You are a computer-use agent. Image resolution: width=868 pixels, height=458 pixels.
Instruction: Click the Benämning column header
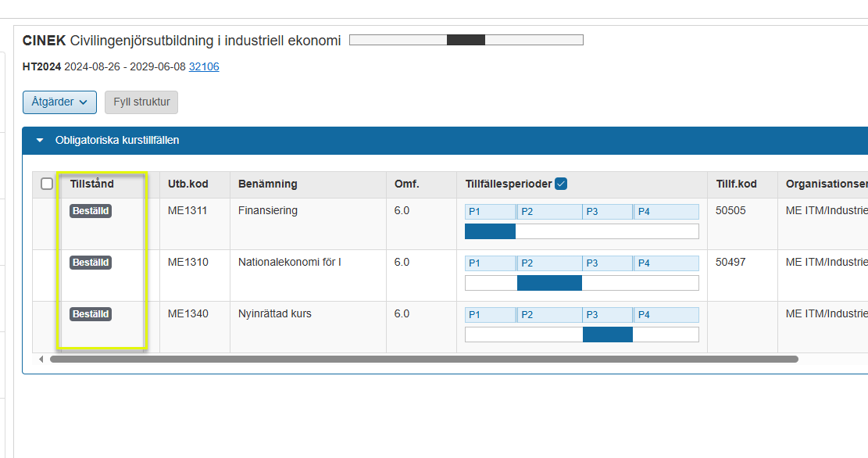268,184
